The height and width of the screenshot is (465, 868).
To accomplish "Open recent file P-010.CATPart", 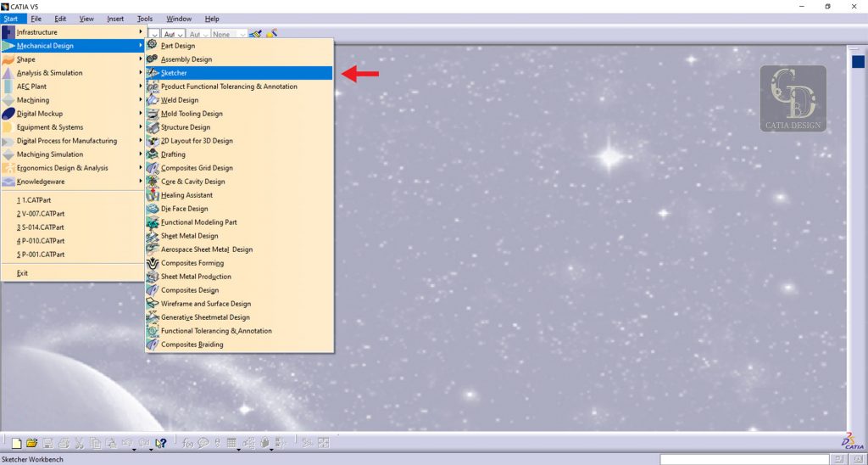I will [x=73, y=240].
